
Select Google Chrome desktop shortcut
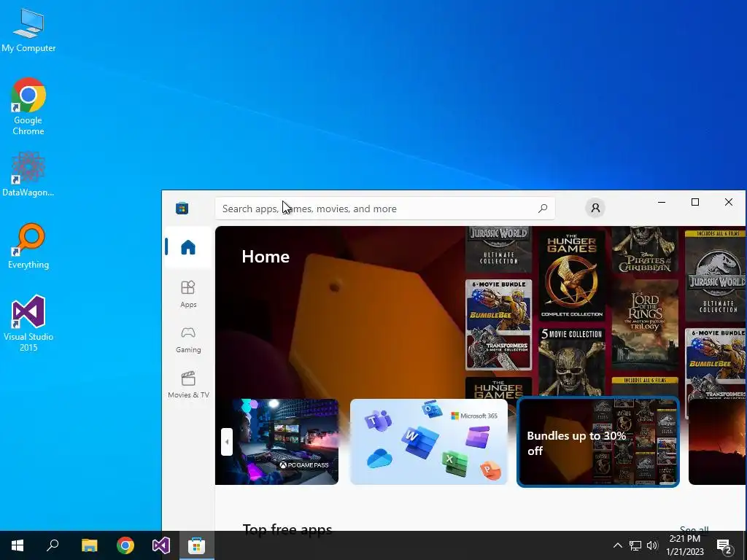tap(28, 106)
